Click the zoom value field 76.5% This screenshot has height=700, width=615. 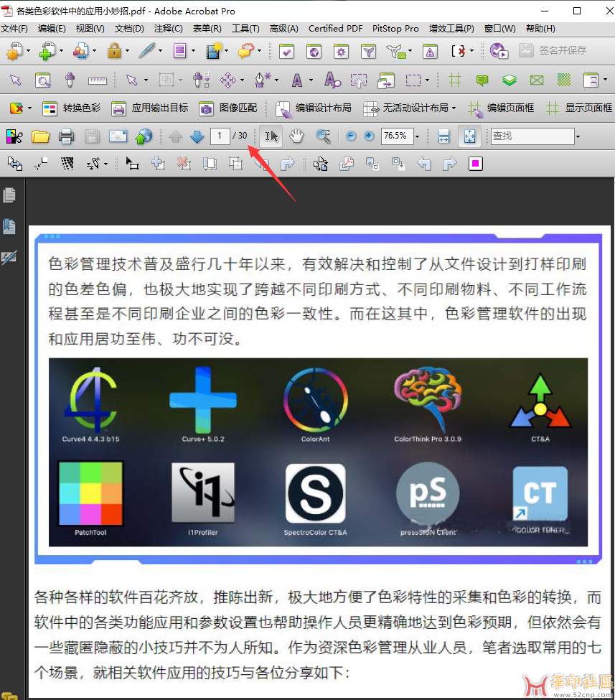[398, 136]
